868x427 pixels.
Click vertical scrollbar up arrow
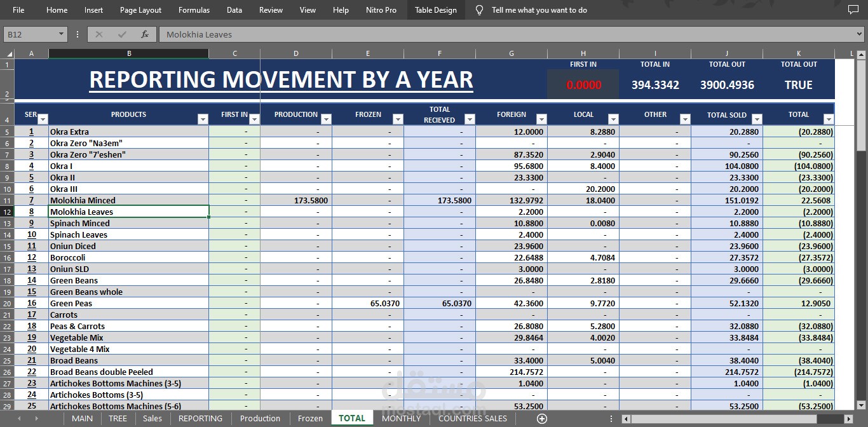pyautogui.click(x=861, y=54)
